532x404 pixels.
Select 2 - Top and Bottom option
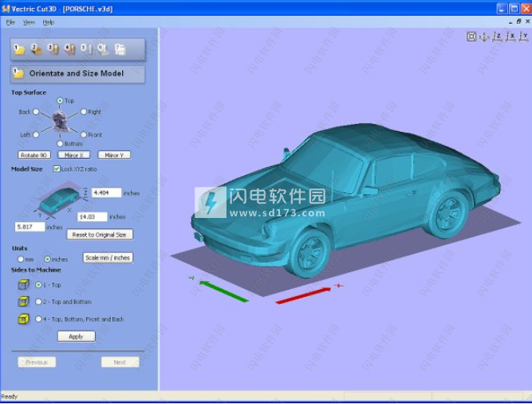(x=38, y=302)
